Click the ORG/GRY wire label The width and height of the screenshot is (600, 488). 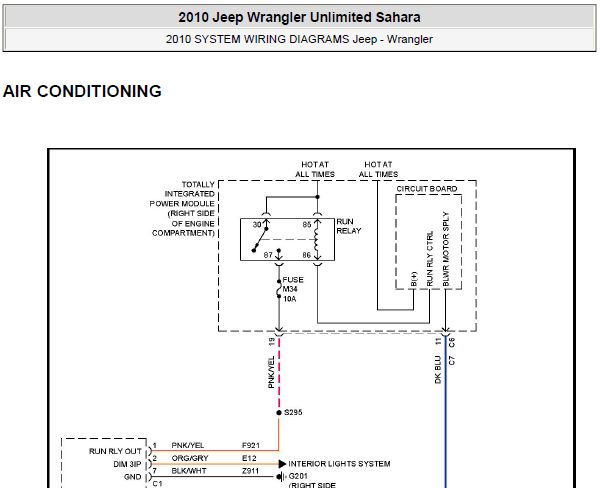[x=190, y=458]
